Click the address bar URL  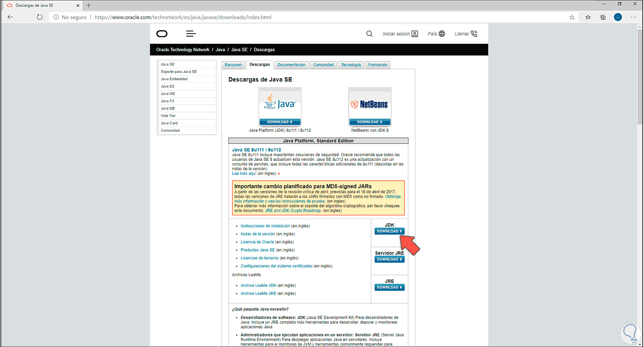[x=183, y=17]
